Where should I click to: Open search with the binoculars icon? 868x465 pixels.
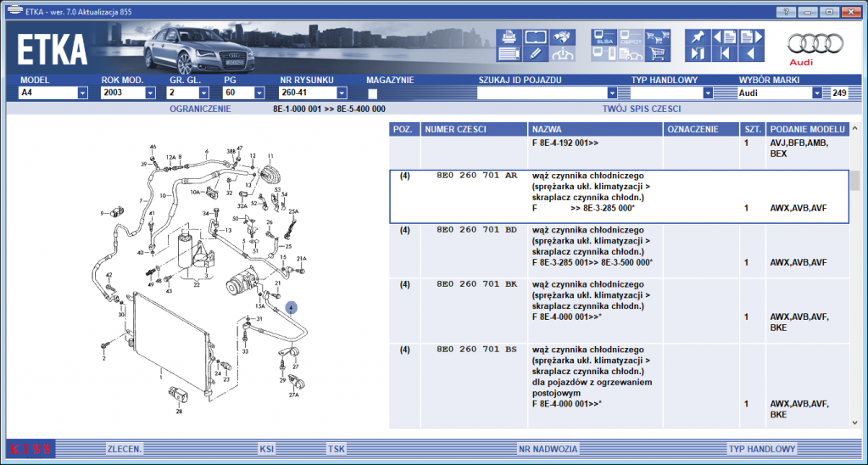point(562,37)
